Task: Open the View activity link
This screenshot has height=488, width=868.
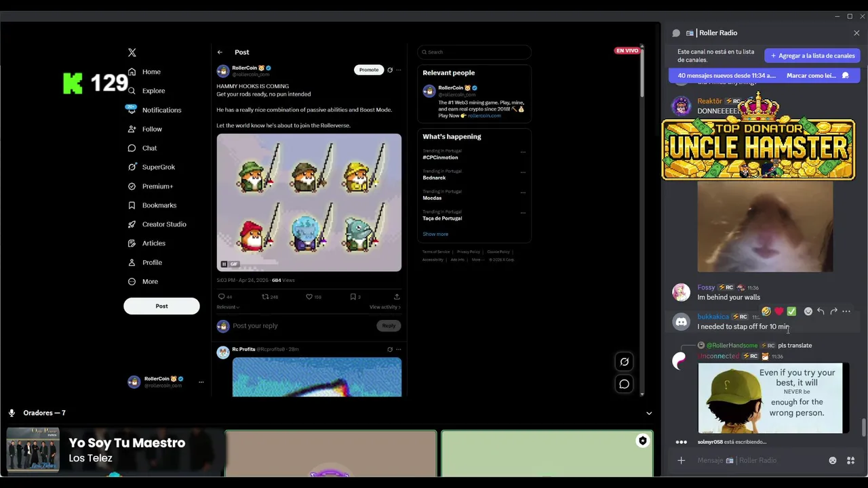Action: coord(385,307)
